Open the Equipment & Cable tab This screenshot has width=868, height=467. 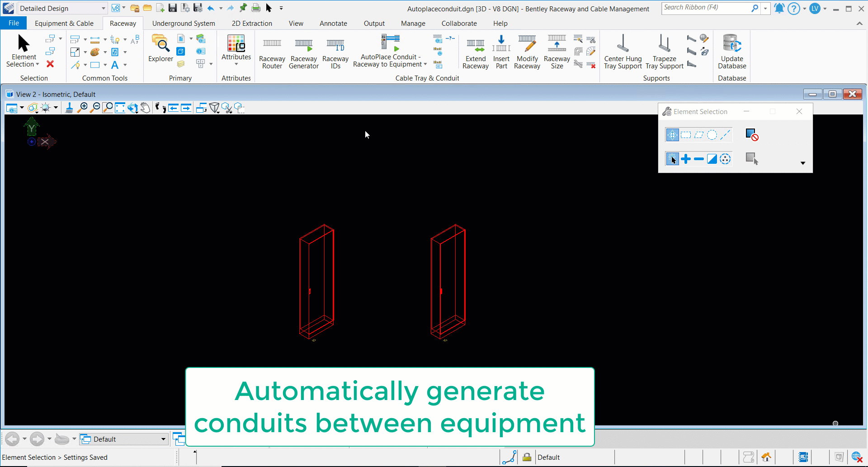(64, 24)
